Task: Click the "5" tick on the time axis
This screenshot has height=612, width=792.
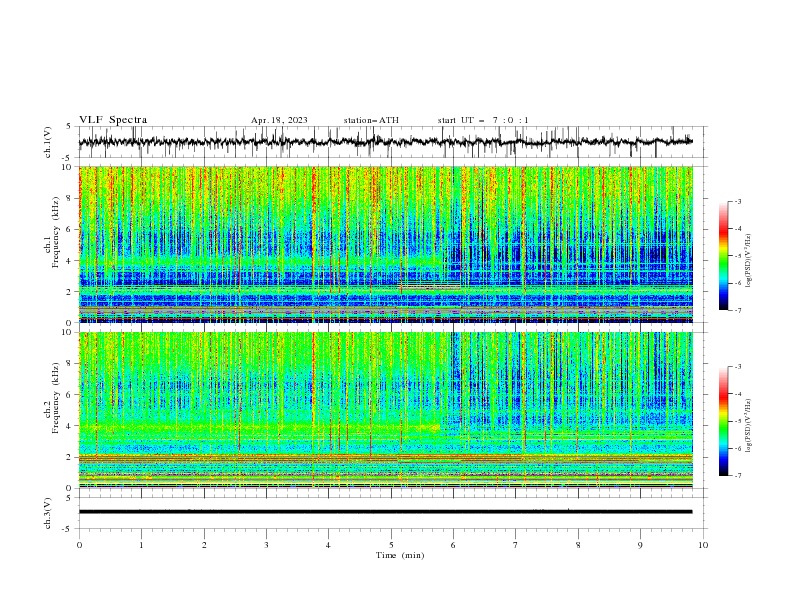Action: (391, 545)
